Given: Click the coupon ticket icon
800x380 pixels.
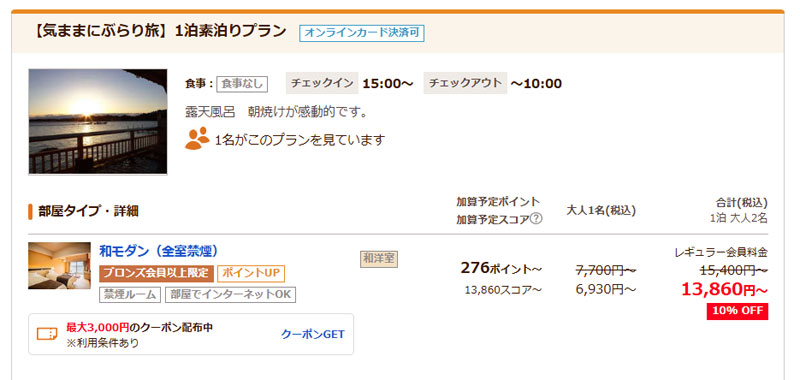Looking at the screenshot, I should 47,334.
